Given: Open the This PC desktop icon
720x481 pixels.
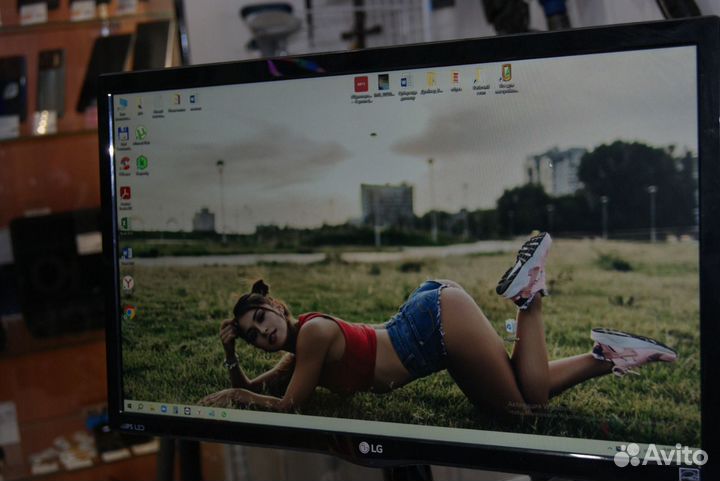Looking at the screenshot, I should pos(122,104).
